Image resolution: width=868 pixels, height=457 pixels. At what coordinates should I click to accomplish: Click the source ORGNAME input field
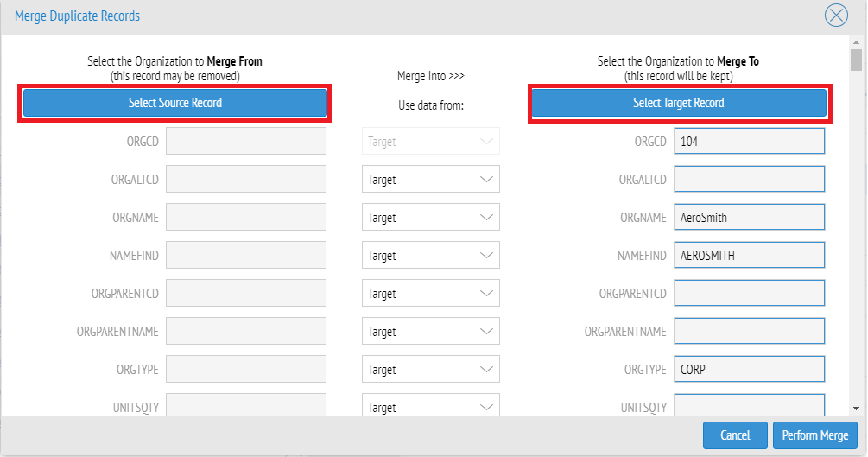pos(246,217)
